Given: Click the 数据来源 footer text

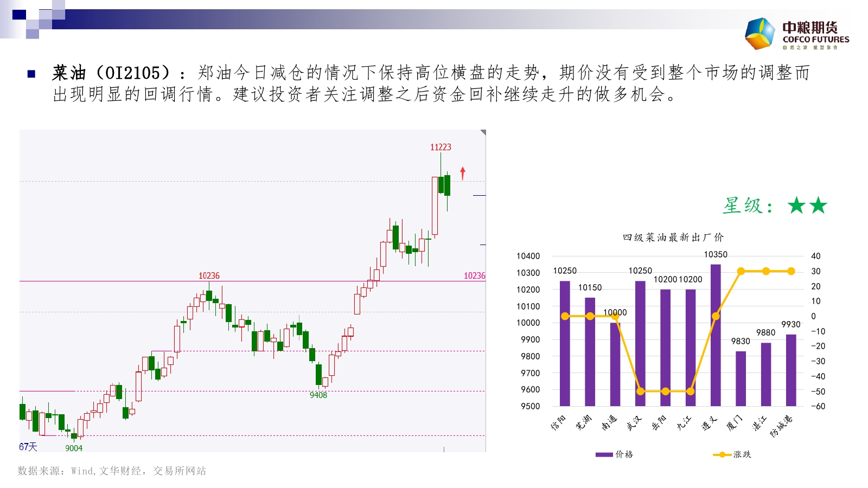Looking at the screenshot, I should 112,471.
